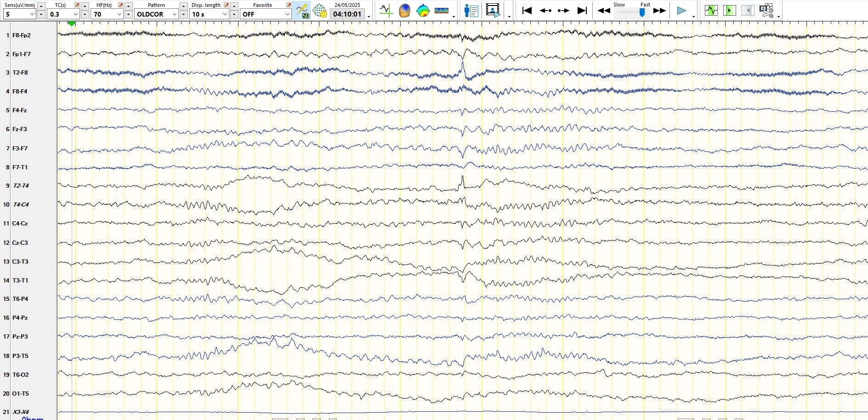Play the EEG recording
The image size is (868, 420).
pyautogui.click(x=682, y=11)
